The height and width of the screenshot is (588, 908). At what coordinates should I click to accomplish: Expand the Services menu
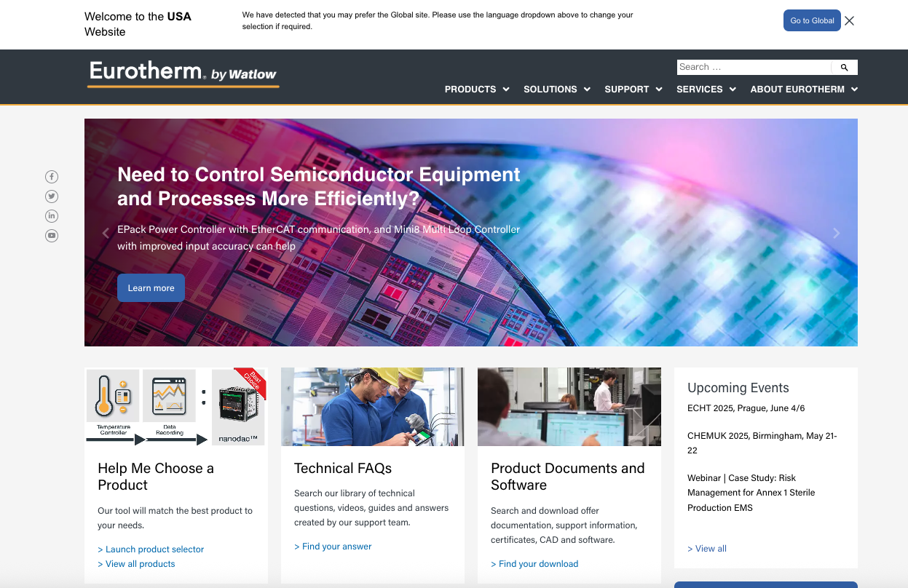tap(706, 90)
